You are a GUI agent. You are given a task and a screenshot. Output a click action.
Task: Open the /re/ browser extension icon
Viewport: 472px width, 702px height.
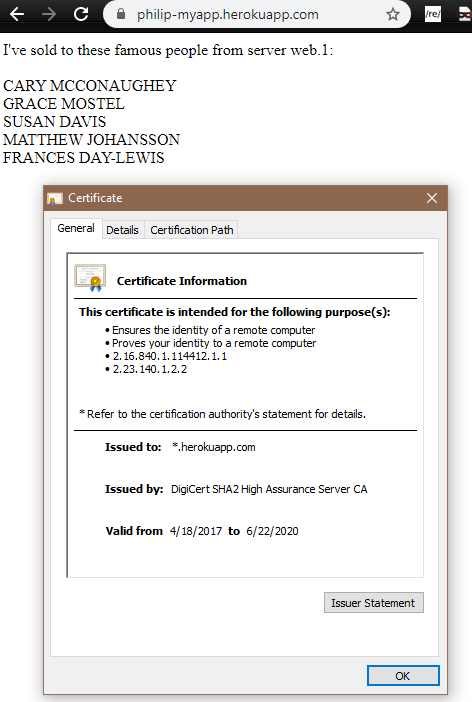433,14
